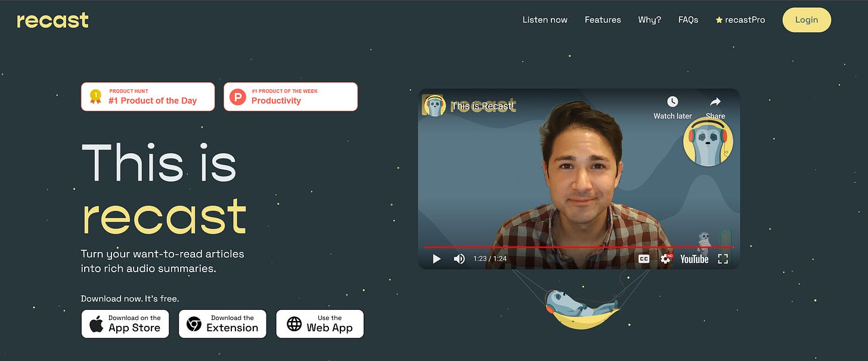Viewport: 868px width, 361px height.
Task: Click the Download the Extension button
Action: pyautogui.click(x=222, y=323)
